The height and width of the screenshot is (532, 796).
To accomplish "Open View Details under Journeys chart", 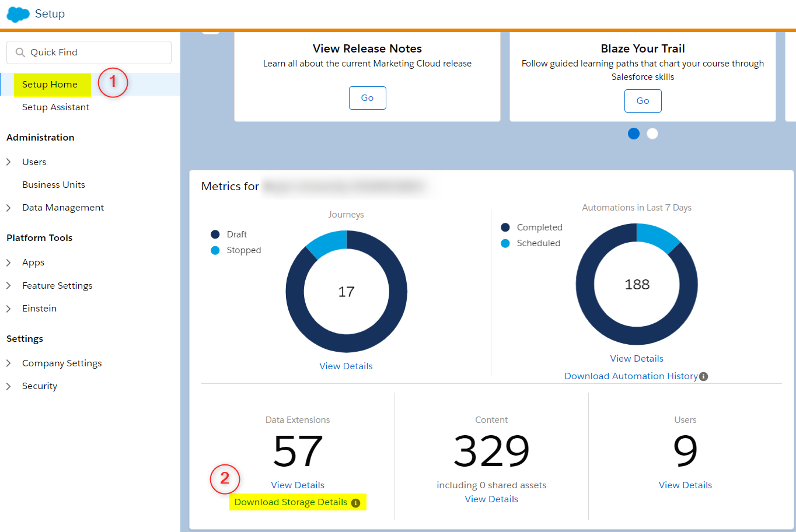I will coord(346,366).
